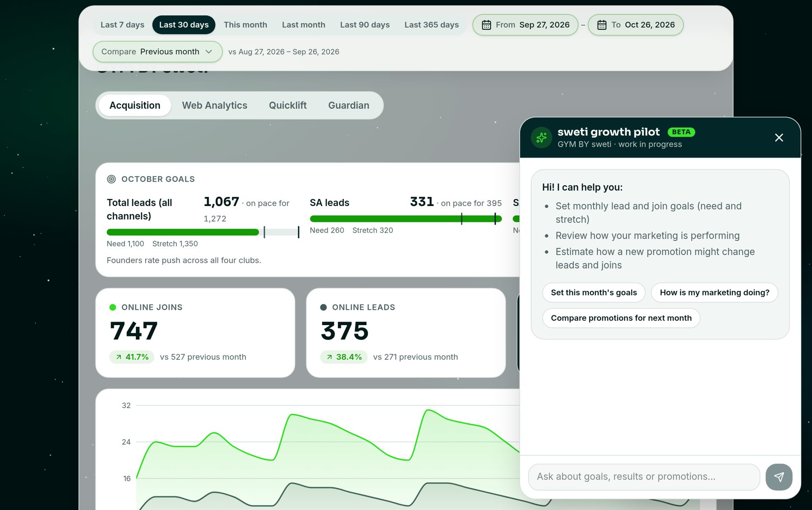The width and height of the screenshot is (812, 510).
Task: Select the Last 30 days range
Action: click(x=184, y=25)
